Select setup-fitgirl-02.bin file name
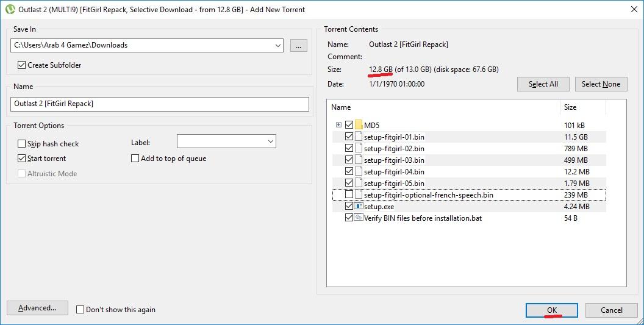 point(394,148)
